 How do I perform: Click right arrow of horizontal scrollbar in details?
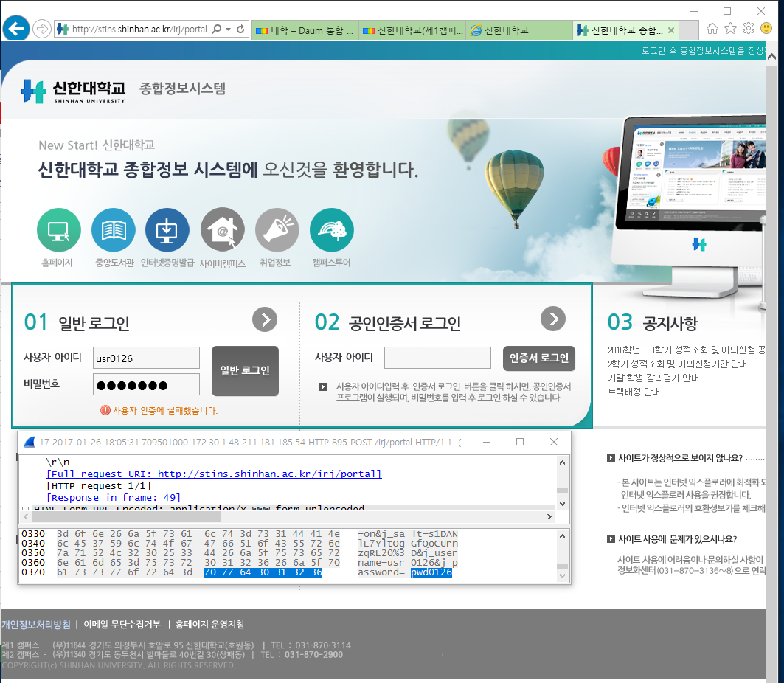pos(549,516)
